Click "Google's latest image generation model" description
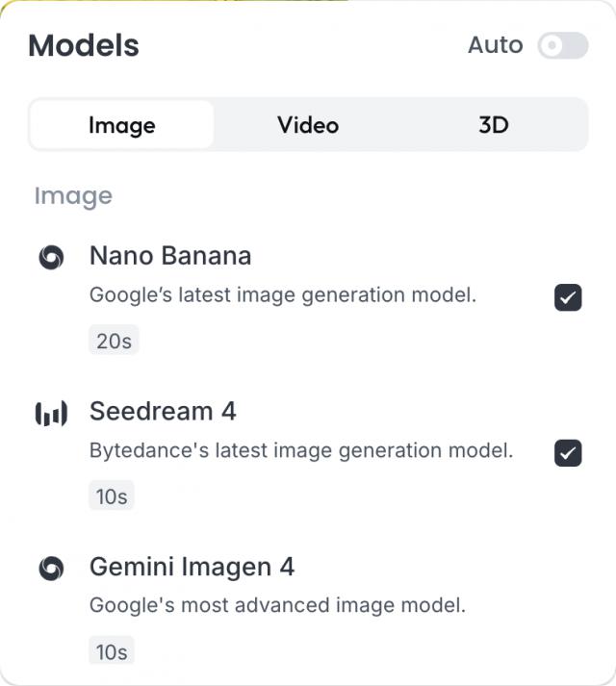Screen dimensions: 616x686 coord(283,295)
